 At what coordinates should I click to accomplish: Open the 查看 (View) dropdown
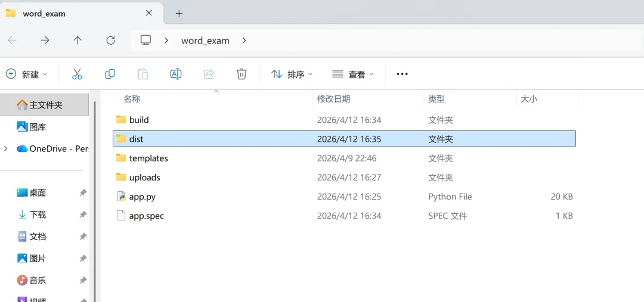[353, 74]
